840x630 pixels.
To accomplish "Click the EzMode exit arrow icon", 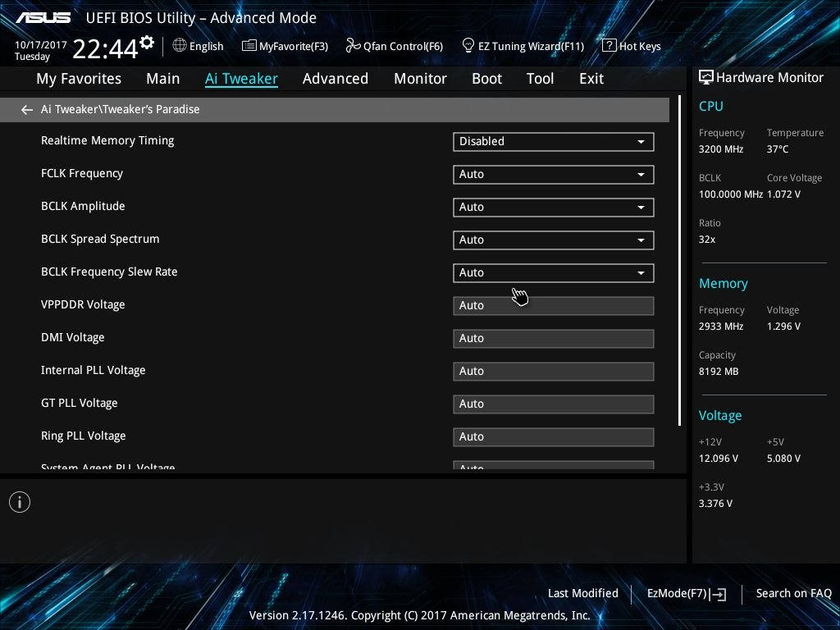I will click(x=718, y=594).
